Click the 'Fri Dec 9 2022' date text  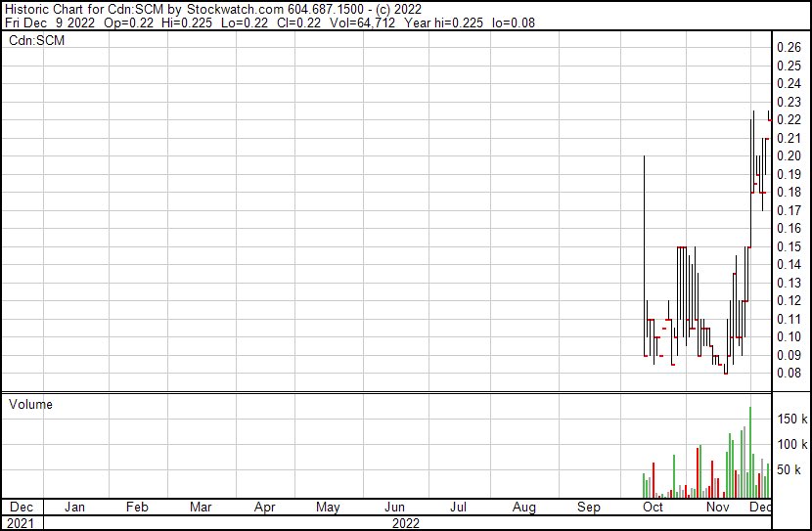point(50,22)
